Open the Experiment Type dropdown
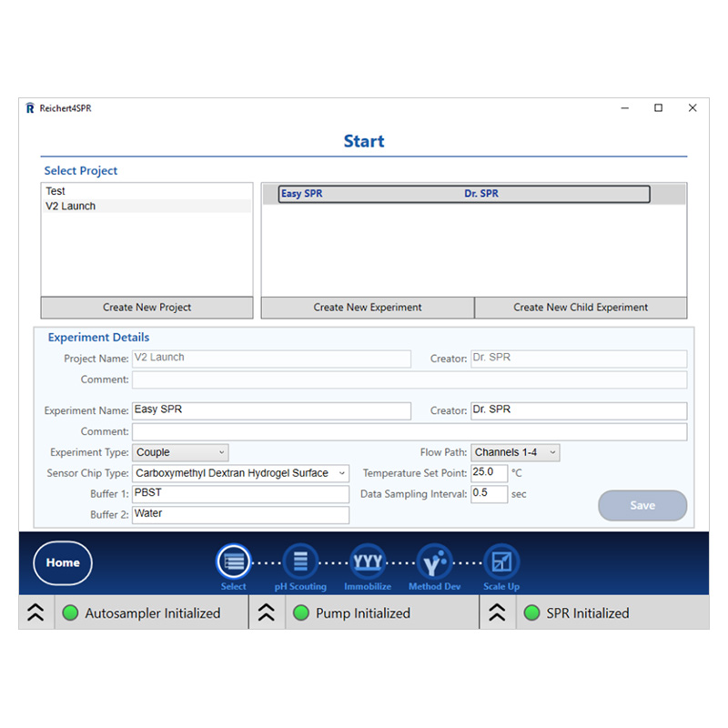Screen dimensions: 728x728 coord(180,452)
